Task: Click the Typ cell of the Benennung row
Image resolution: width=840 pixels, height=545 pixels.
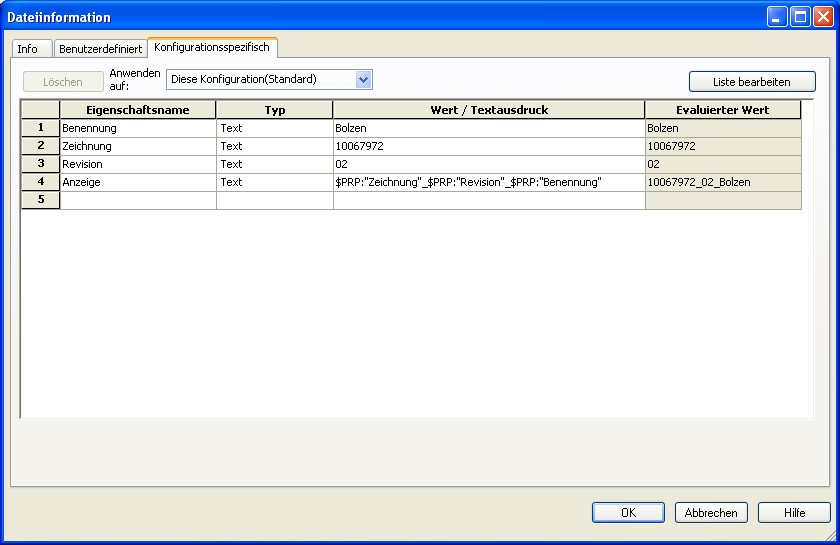Action: coord(275,128)
